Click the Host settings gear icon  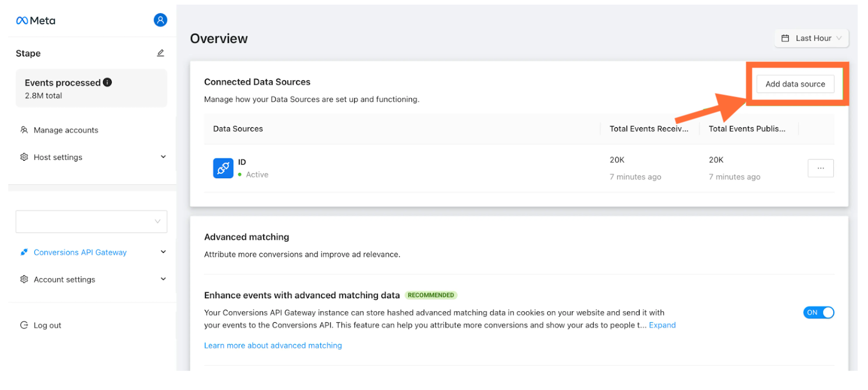tap(24, 157)
